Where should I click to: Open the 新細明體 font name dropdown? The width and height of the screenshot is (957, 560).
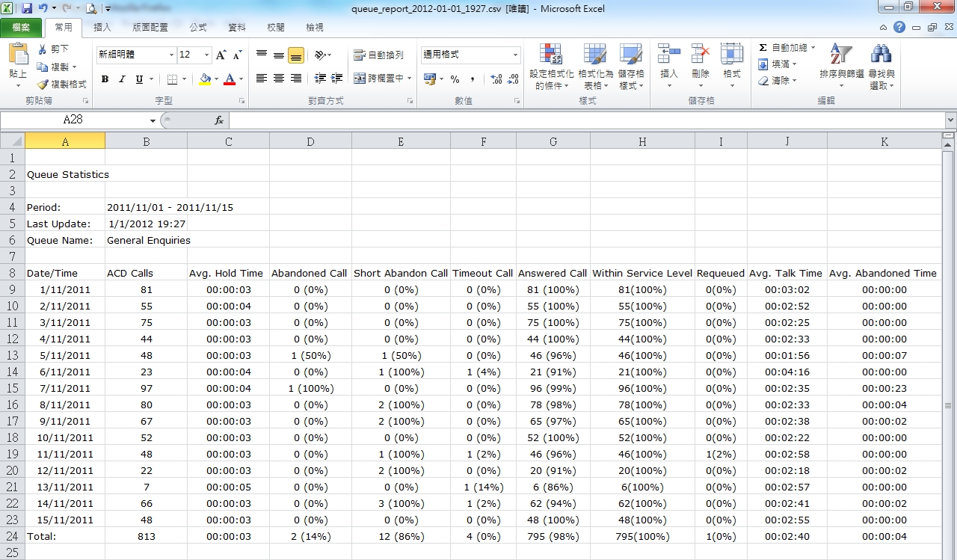click(171, 55)
